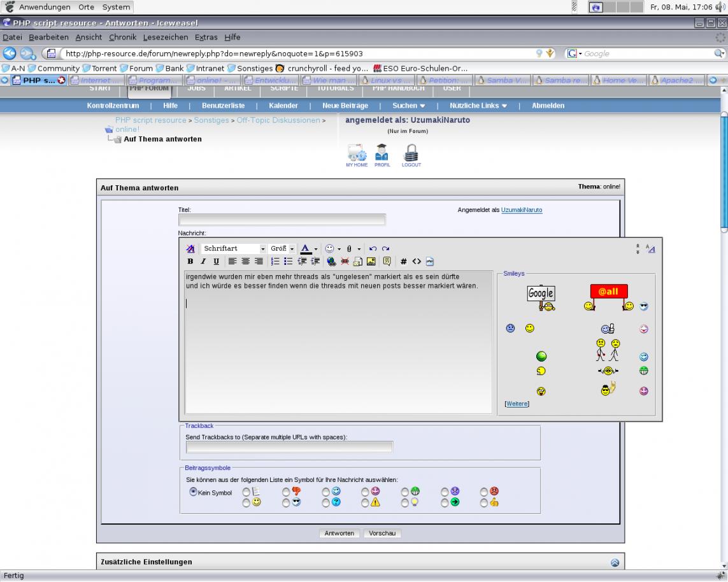Select the Kein Symbol radio option
The width and height of the screenshot is (728, 582).
(193, 492)
